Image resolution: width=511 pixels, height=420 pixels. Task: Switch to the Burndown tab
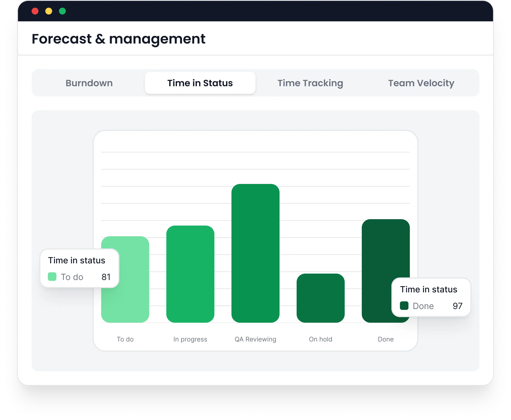tap(89, 83)
